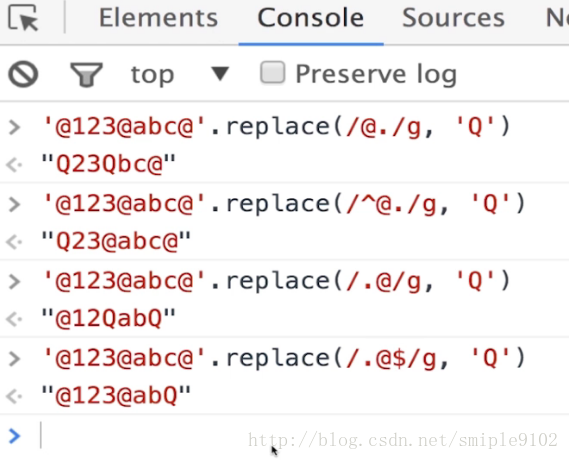Select the Console tab
The height and width of the screenshot is (460, 569).
[311, 18]
